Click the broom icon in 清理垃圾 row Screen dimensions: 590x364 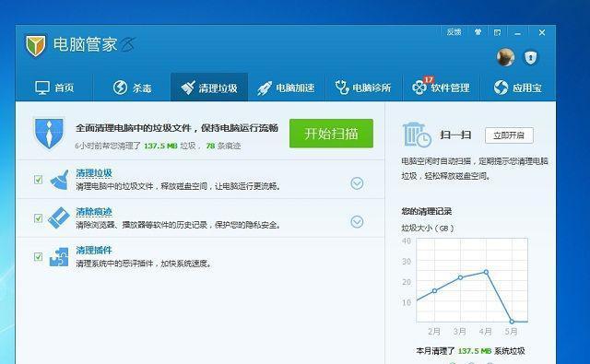click(x=59, y=180)
